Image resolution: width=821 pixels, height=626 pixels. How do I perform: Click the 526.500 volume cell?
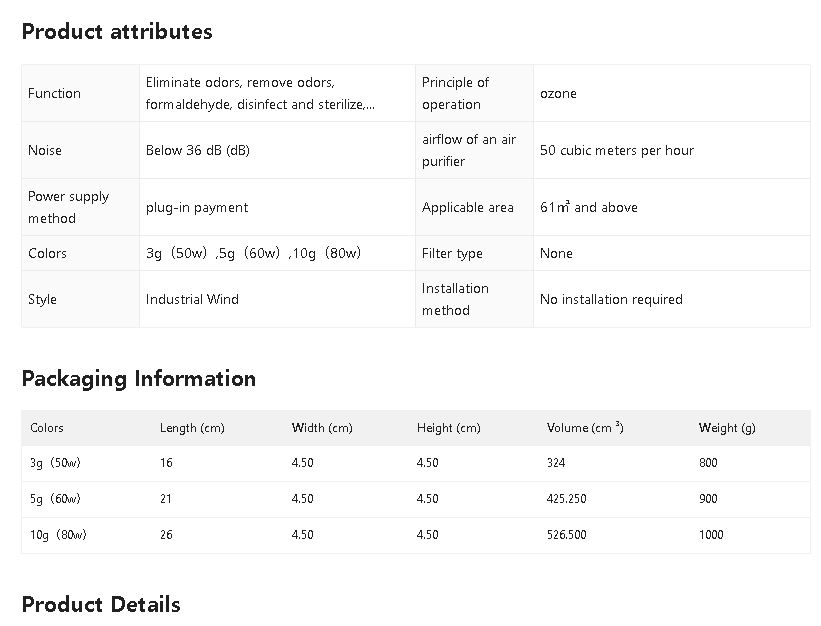[567, 535]
